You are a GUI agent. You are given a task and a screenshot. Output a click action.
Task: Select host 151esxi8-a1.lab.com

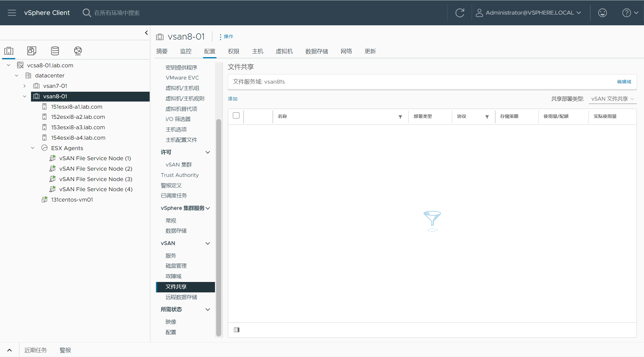(76, 107)
